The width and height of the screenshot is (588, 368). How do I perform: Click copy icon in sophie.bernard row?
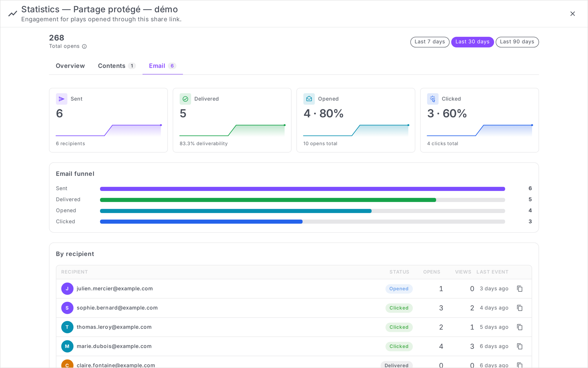tap(520, 308)
